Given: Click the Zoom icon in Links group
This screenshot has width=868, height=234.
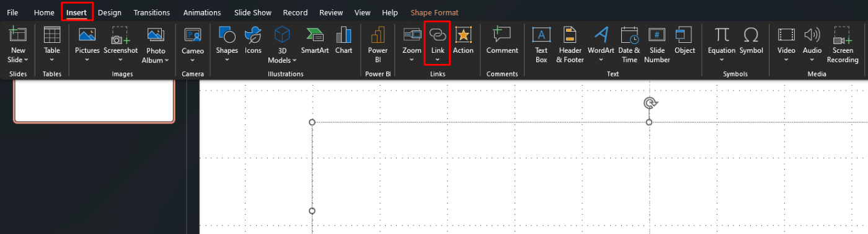Looking at the screenshot, I should coord(412,35).
